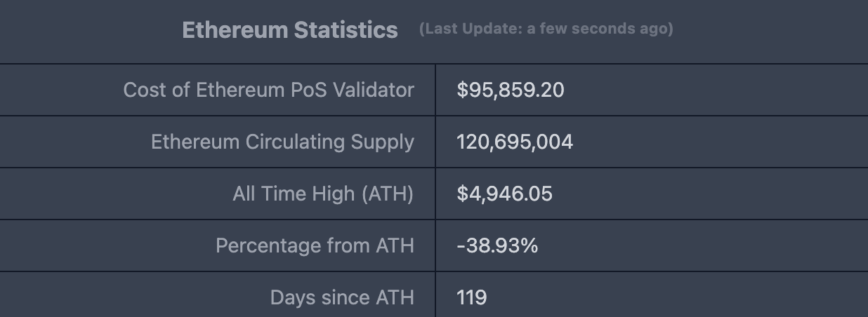Click the 120,695,004 supply value

514,142
